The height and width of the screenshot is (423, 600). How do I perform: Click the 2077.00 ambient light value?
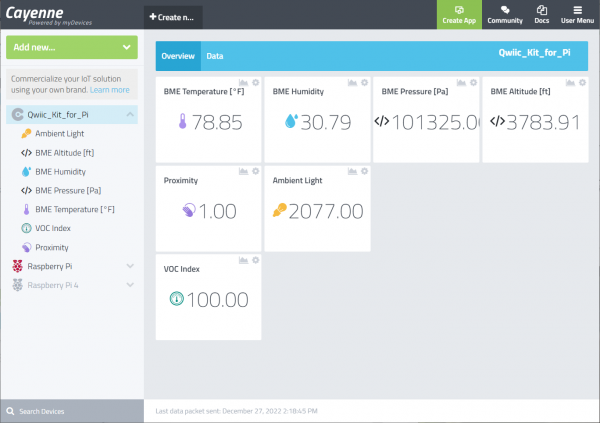(x=326, y=211)
